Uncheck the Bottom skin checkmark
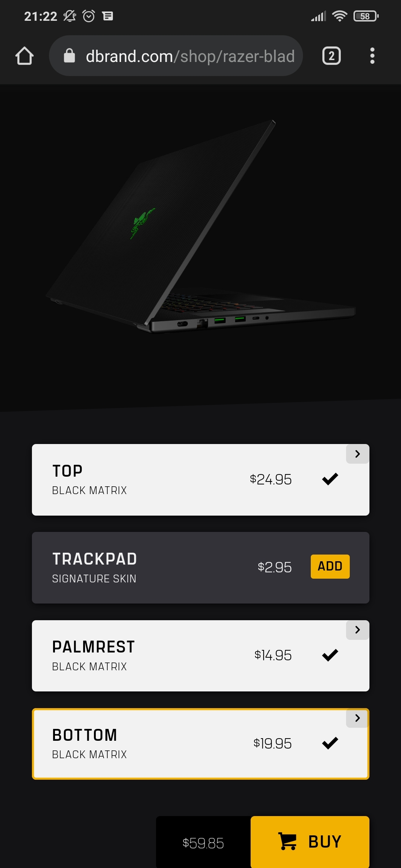Image resolution: width=401 pixels, height=868 pixels. pos(330,743)
